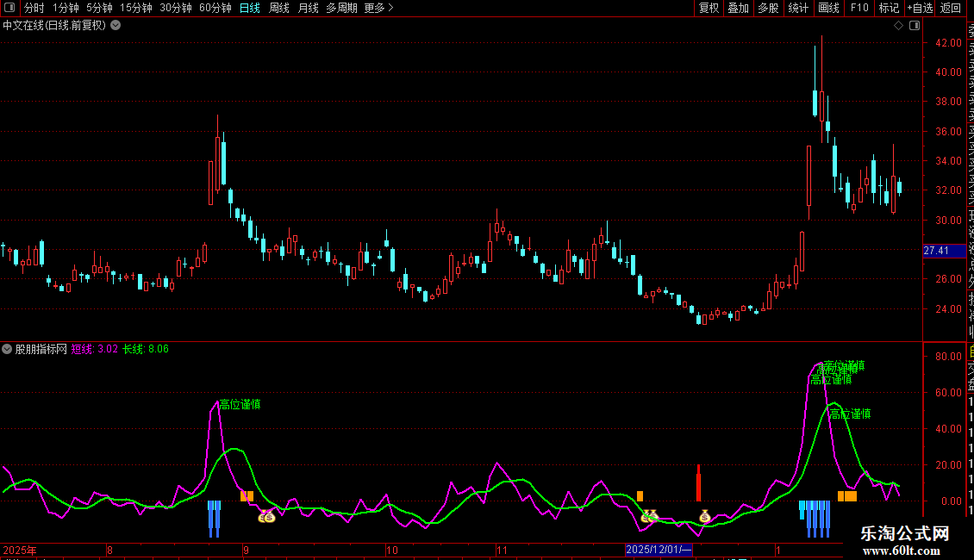Click 返回 to go back
The image size is (974, 560).
click(x=951, y=8)
